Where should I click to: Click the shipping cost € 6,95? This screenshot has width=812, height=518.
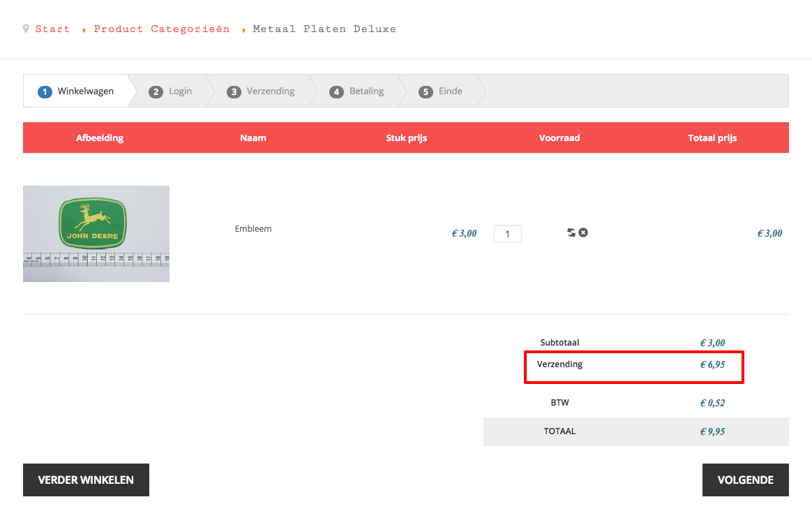tap(712, 364)
